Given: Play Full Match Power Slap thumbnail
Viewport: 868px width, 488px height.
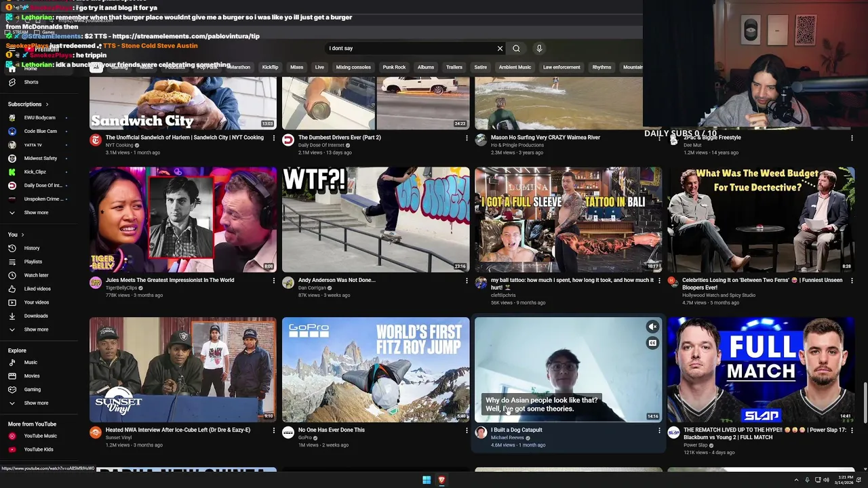Looking at the screenshot, I should (761, 370).
